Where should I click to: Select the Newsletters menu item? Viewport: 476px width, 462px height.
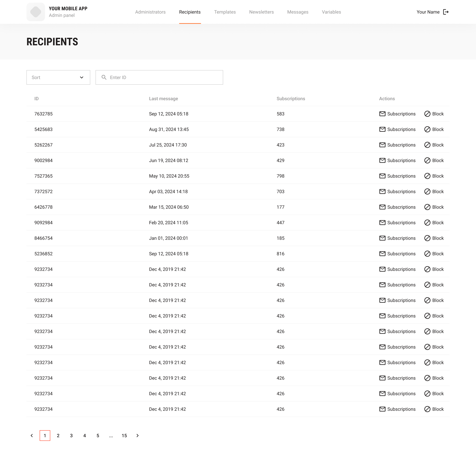pos(261,12)
